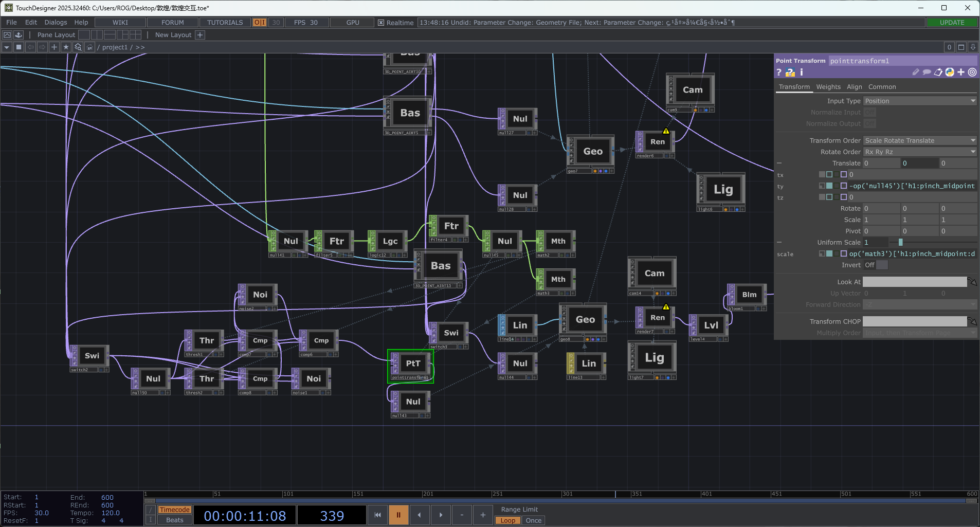Select four-pane grid layout icon
The height and width of the screenshot is (527, 980).
pos(136,35)
